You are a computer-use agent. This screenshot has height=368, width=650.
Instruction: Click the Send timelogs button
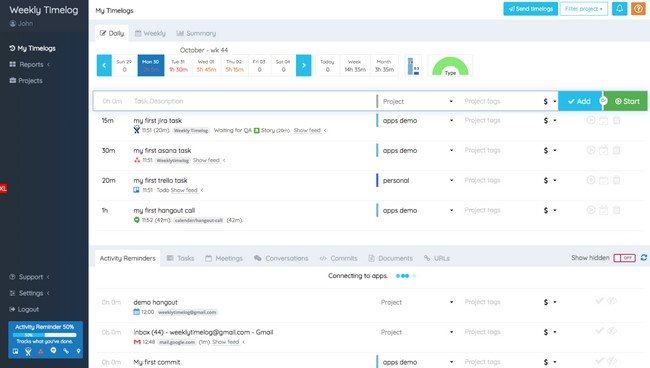pyautogui.click(x=531, y=9)
